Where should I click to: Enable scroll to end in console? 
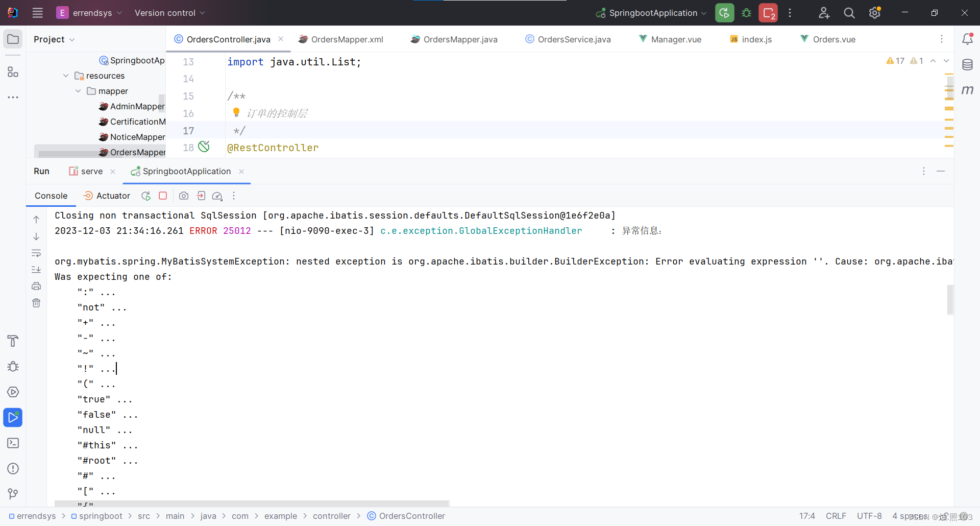(36, 270)
